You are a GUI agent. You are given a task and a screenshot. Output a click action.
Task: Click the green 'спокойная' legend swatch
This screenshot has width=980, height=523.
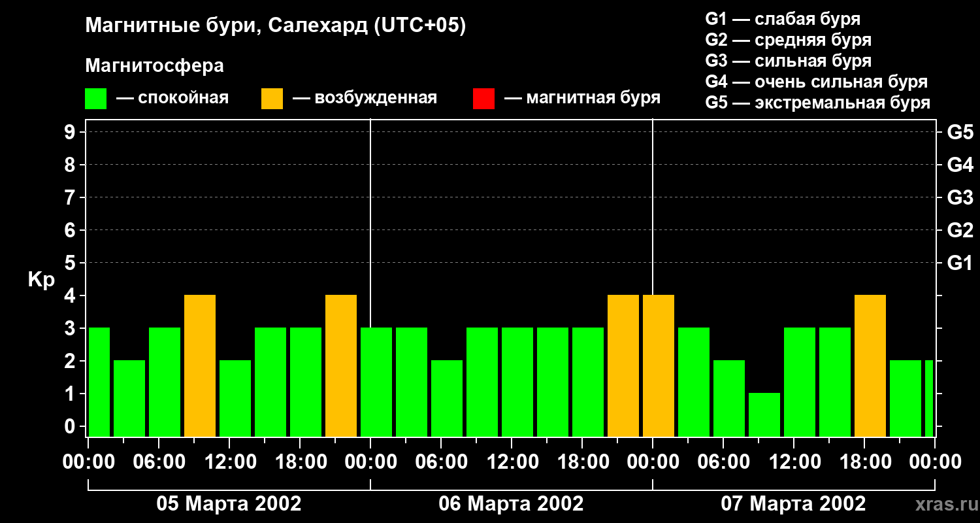[95, 99]
